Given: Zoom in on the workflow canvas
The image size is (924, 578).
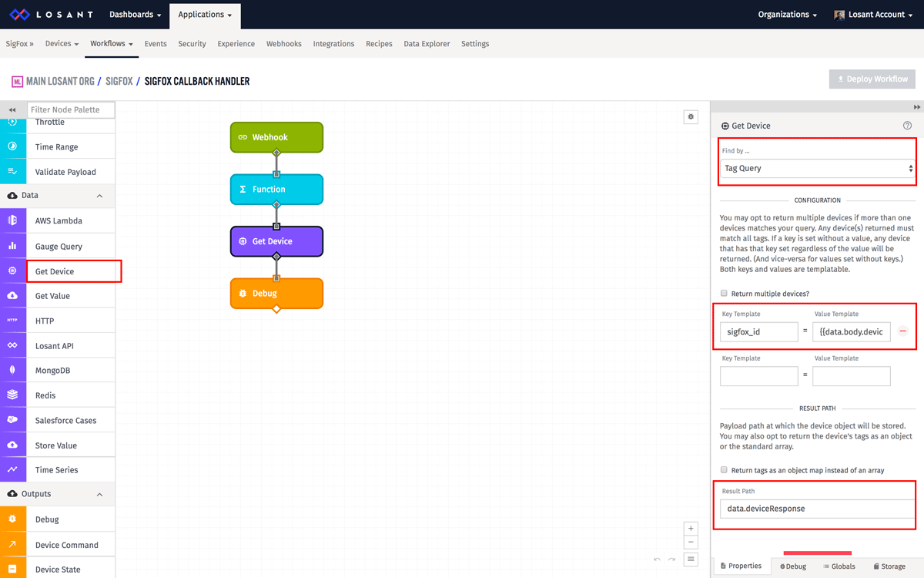Looking at the screenshot, I should point(691,529).
